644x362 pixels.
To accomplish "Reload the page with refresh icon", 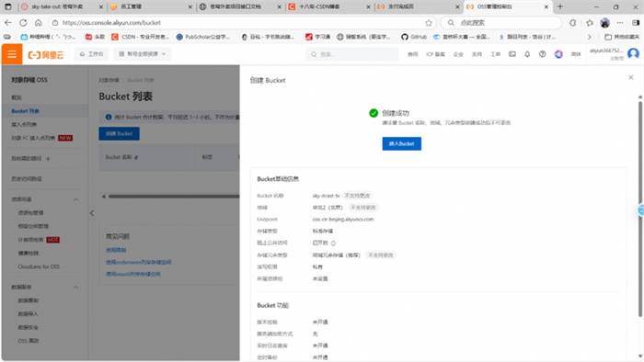I will tap(23, 23).
